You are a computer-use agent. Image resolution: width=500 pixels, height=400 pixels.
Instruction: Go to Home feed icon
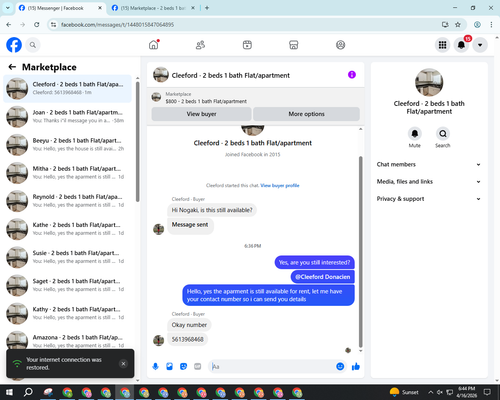(x=154, y=45)
